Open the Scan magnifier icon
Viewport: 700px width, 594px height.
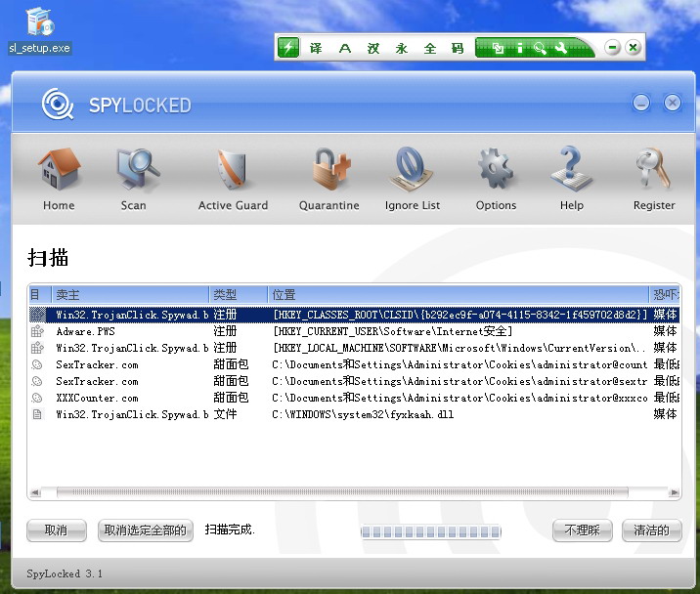point(138,169)
